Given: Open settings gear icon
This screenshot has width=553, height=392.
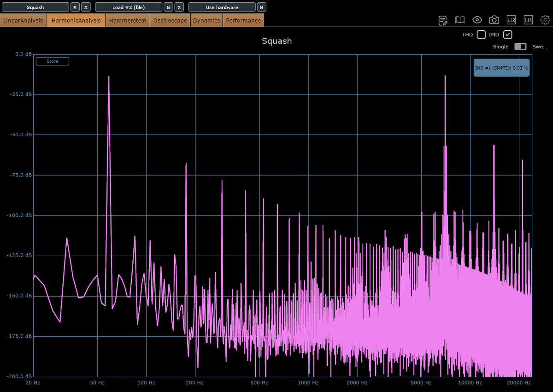Looking at the screenshot, I should click(546, 20).
